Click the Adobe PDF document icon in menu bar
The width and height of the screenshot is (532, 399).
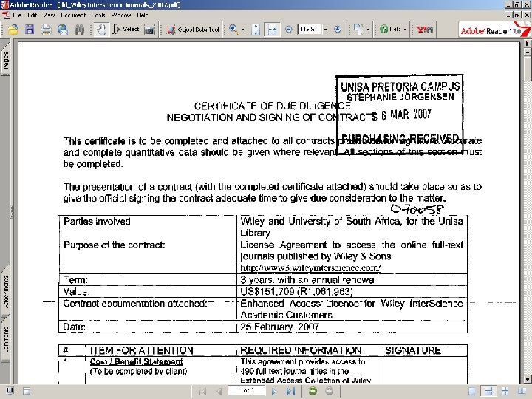click(6, 15)
